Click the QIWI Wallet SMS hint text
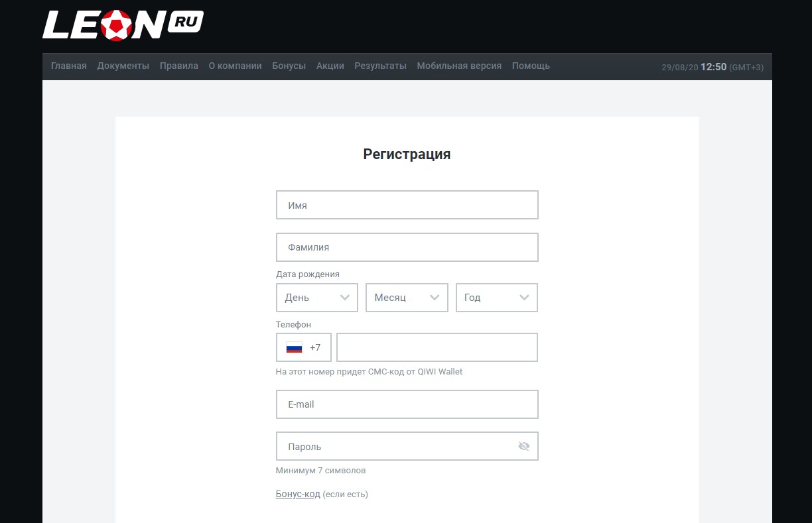 (x=369, y=371)
